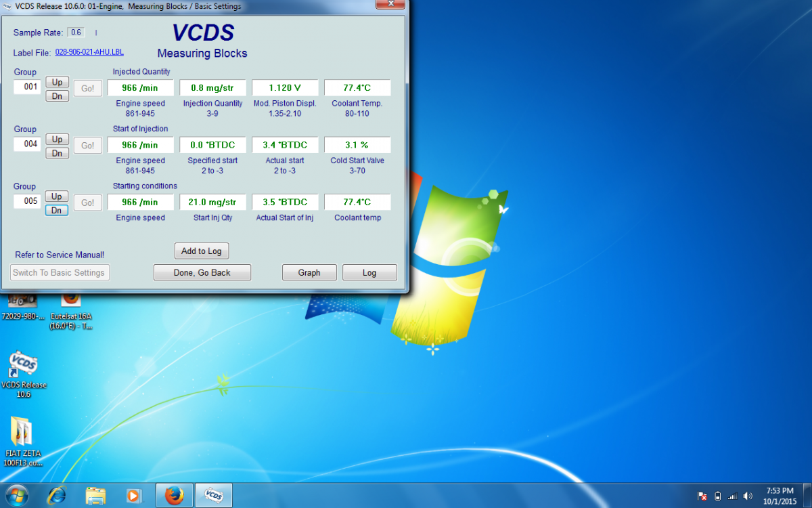
Task: Open Windows Media Player taskbar icon
Action: click(x=133, y=495)
